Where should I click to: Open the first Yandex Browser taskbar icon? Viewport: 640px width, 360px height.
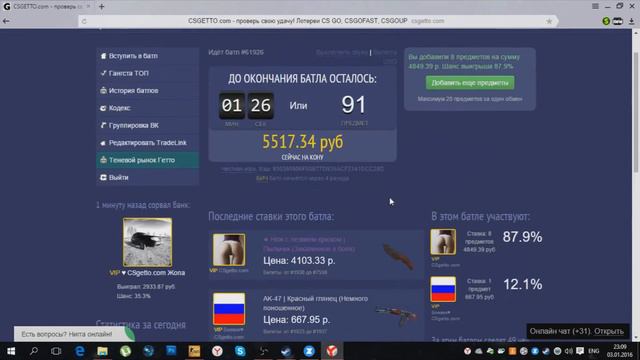(217, 351)
